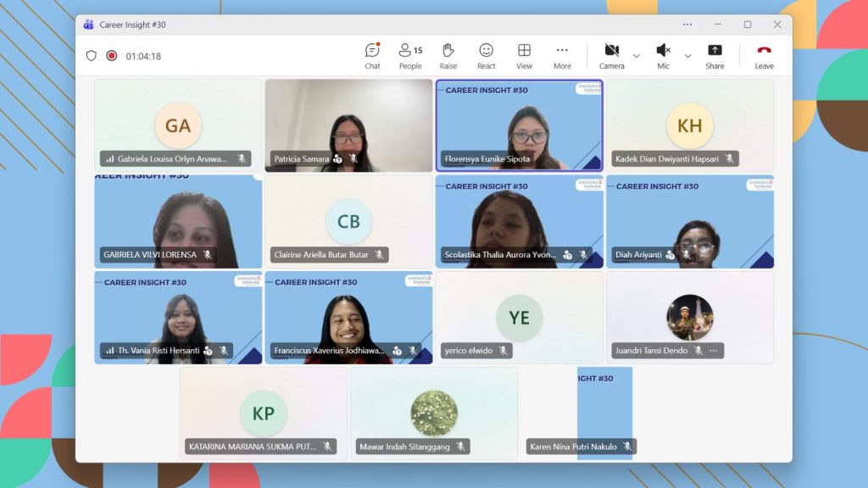
Task: Select Karen Nina Putri Nakulo's tile
Action: 604,413
